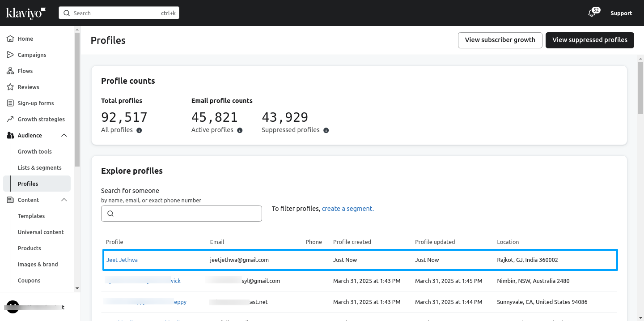This screenshot has width=644, height=321.
Task: Click View suppressed profiles button
Action: click(x=590, y=40)
